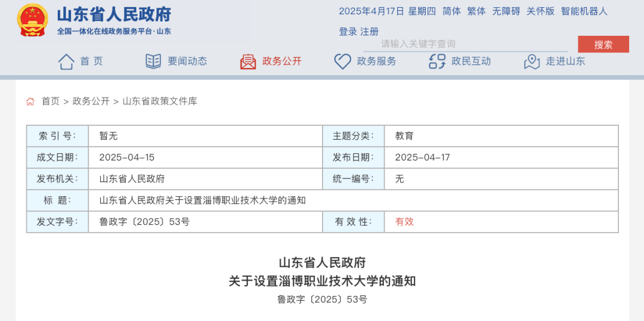
Task: Open 政民互动 navigation item
Action: coord(471,61)
